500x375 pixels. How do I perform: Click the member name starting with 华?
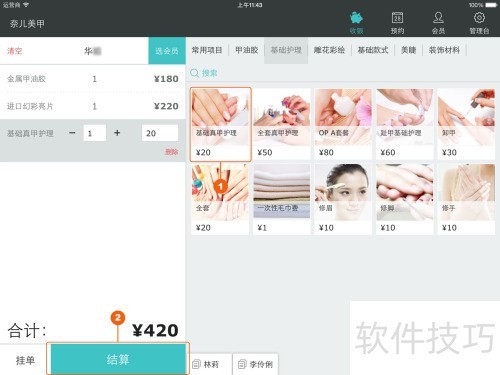point(93,51)
